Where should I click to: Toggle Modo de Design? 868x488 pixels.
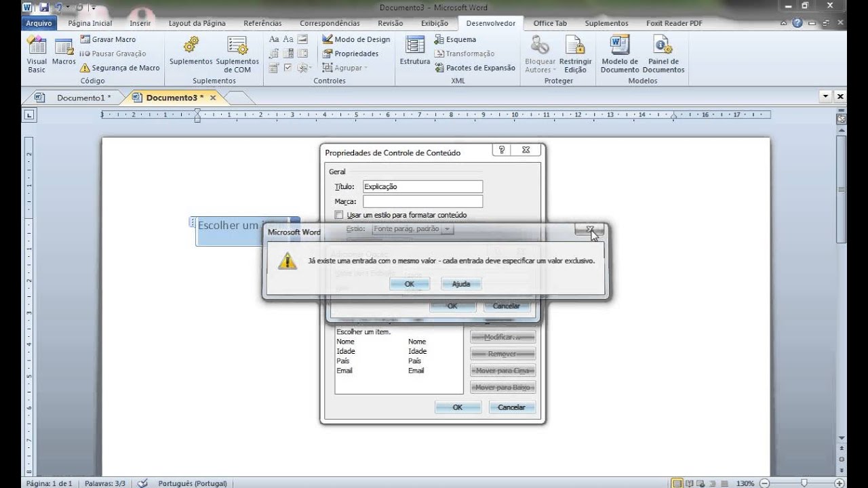[356, 39]
